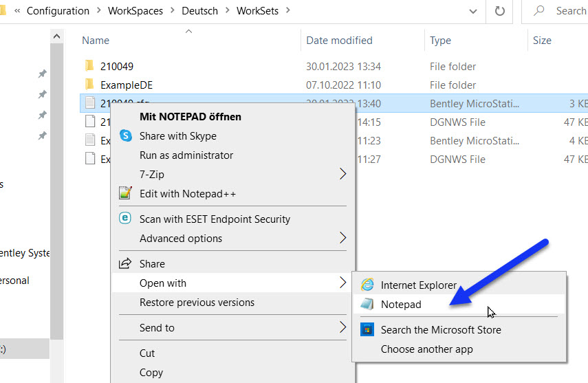Open the 210049 folder icon
Image resolution: width=588 pixels, height=383 pixels.
[x=89, y=67]
